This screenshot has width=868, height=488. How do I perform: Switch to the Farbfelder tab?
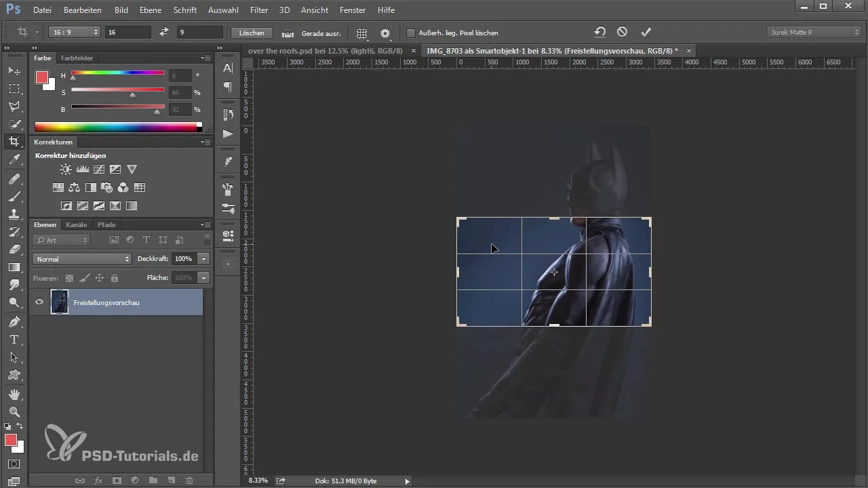[77, 58]
